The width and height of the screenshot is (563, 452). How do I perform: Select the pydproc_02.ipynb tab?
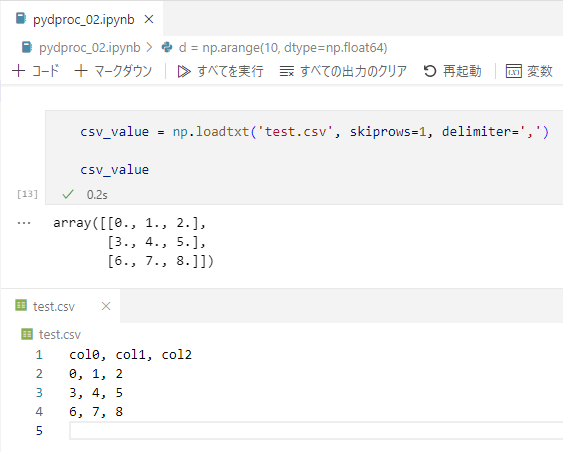[84, 19]
